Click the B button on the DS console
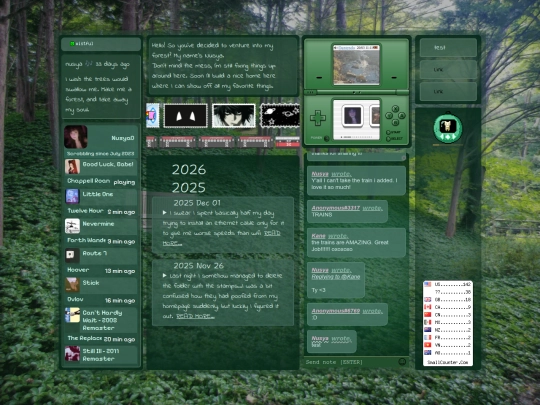 pos(395,122)
